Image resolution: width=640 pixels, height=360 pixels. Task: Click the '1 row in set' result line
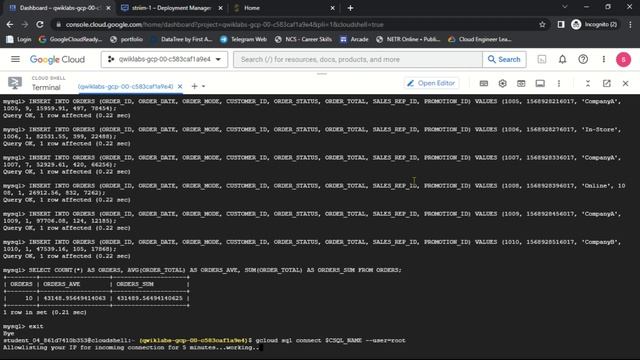click(x=45, y=313)
